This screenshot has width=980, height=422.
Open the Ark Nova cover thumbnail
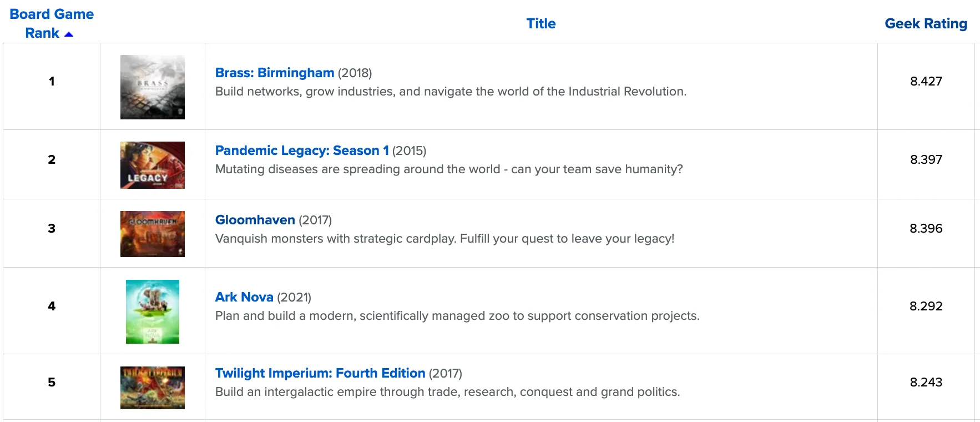coord(153,312)
